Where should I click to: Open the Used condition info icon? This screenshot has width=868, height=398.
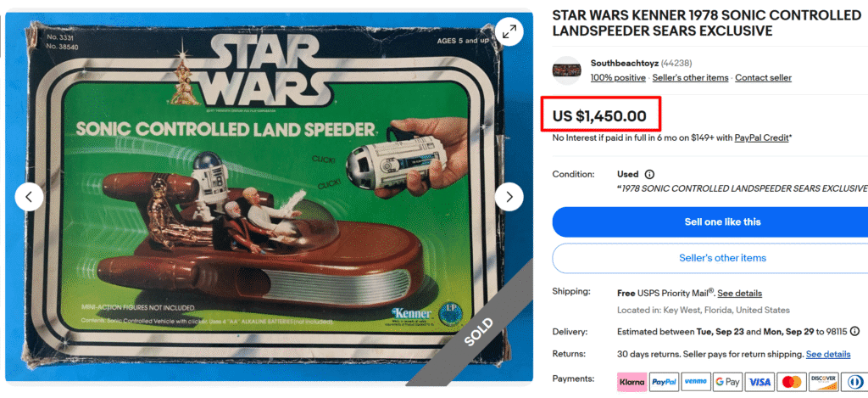pos(650,174)
